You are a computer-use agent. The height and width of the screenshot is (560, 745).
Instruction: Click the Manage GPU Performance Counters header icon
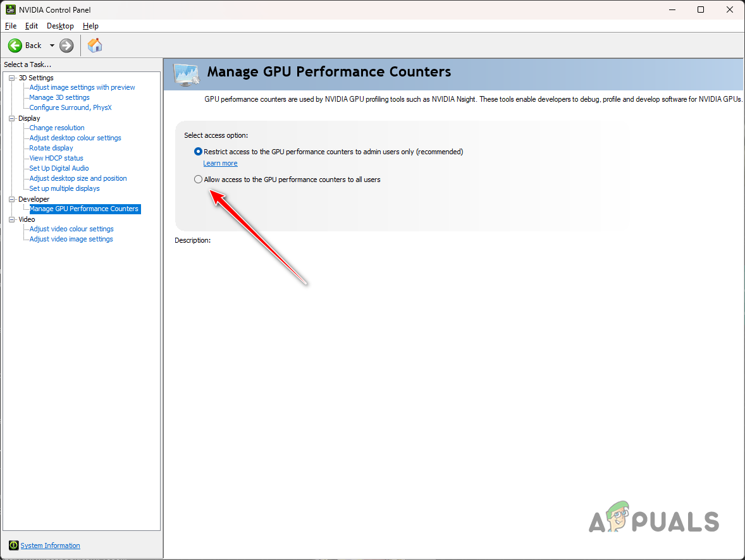point(187,73)
